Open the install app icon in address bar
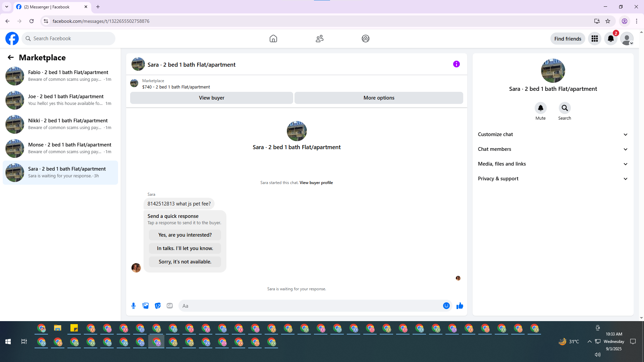The width and height of the screenshot is (644, 362). point(597,21)
